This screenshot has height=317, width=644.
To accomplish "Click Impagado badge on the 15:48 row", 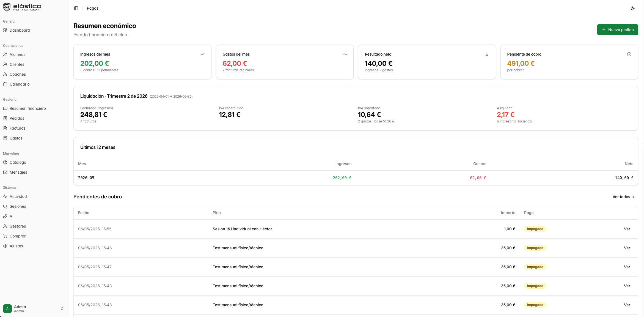I will [535, 248].
